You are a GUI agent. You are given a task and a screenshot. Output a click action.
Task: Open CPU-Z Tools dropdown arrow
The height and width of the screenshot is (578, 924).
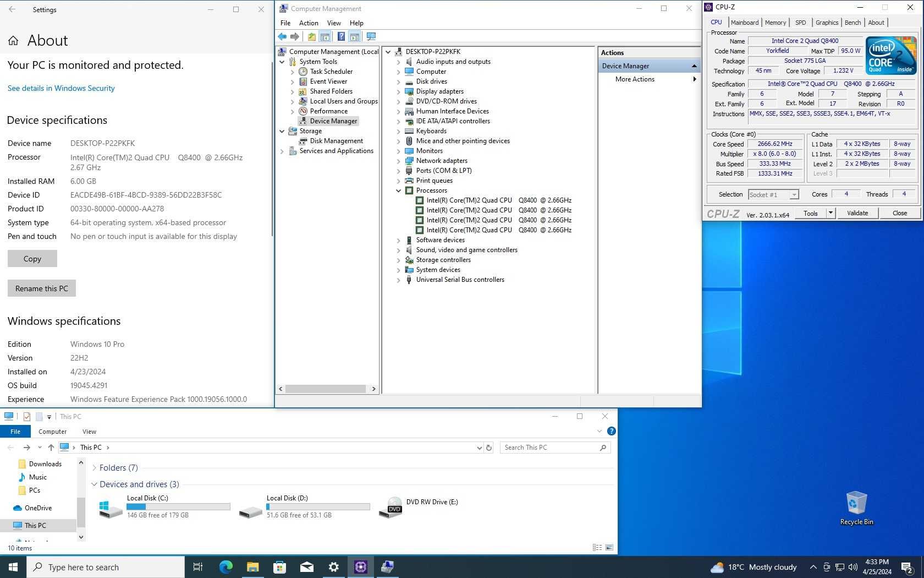831,213
